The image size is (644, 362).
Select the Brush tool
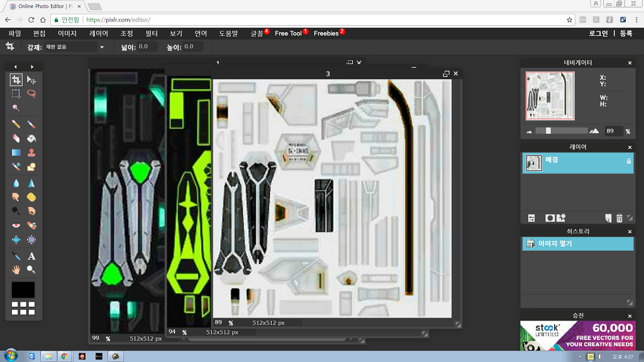coord(31,124)
